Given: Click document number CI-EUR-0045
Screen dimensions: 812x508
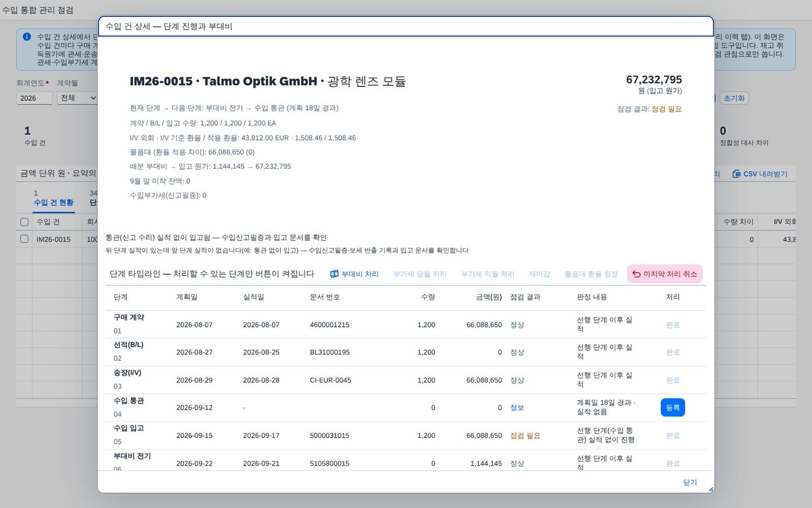Looking at the screenshot, I should point(330,380).
